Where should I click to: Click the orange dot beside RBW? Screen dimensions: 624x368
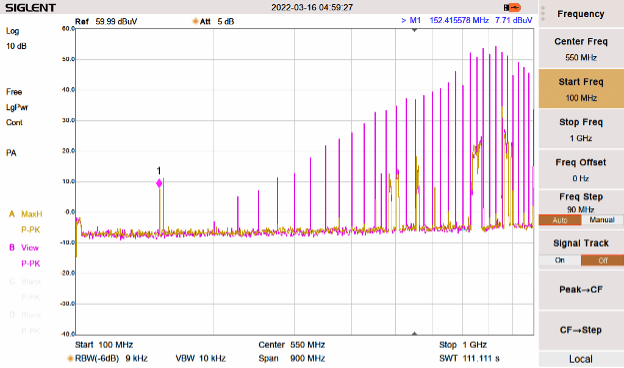tap(70, 358)
